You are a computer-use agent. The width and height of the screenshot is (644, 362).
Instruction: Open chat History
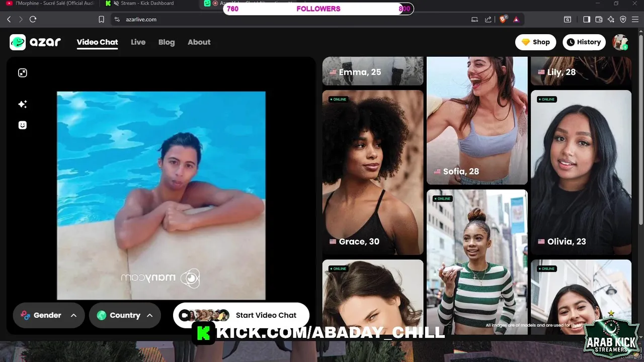click(x=584, y=42)
